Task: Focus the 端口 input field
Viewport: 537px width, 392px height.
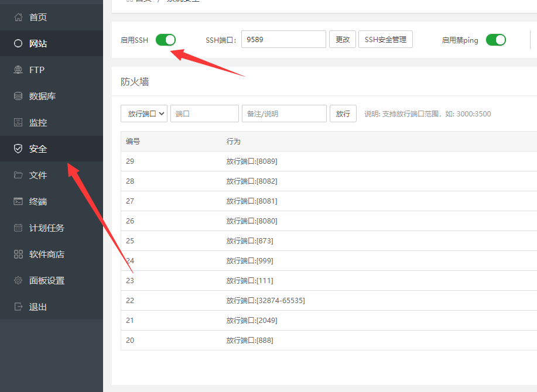Action: [x=204, y=114]
